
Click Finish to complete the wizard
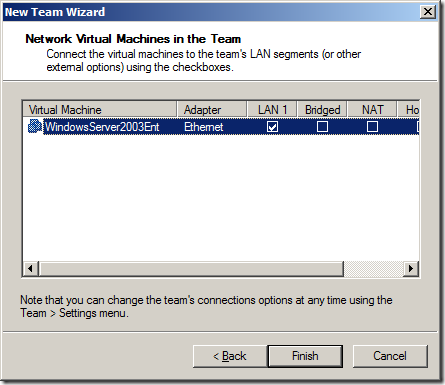(305, 356)
